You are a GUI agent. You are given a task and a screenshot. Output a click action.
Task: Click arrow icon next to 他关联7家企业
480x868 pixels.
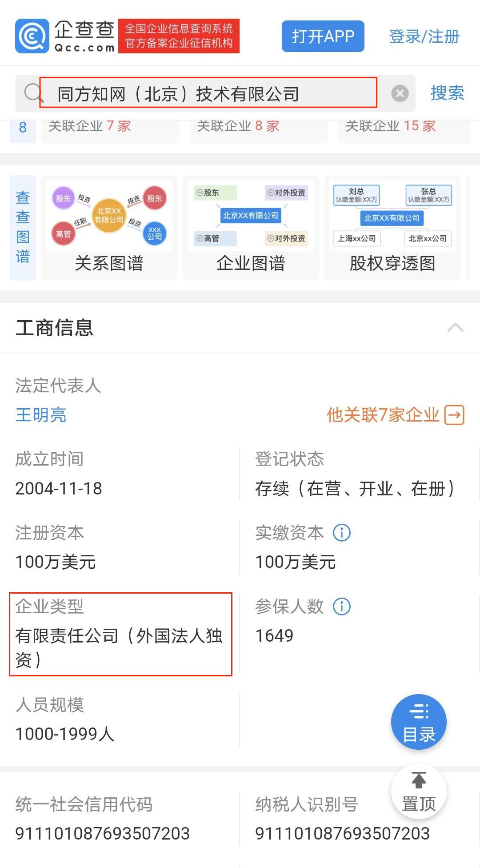tap(454, 415)
